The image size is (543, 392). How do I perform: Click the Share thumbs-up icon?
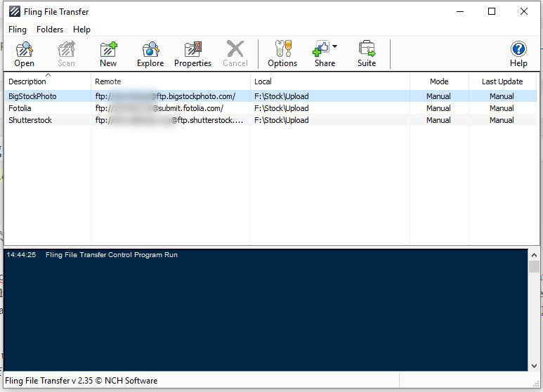(x=321, y=48)
